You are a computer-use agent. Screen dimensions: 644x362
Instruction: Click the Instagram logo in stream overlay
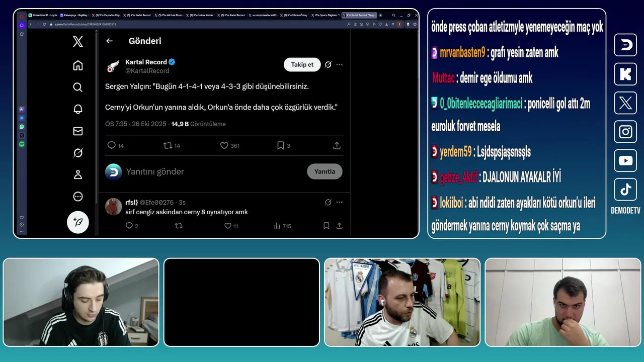pyautogui.click(x=625, y=132)
